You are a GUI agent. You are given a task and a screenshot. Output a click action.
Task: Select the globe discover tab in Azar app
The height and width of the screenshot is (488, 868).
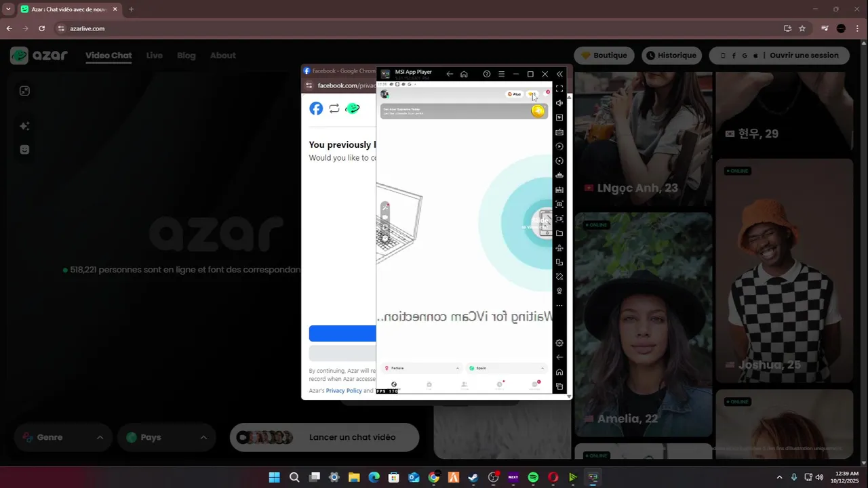(x=394, y=384)
